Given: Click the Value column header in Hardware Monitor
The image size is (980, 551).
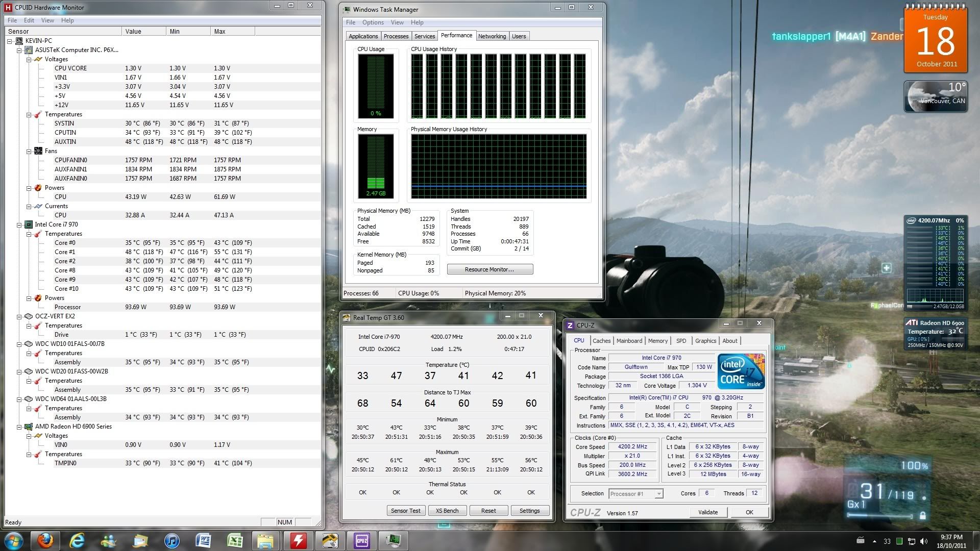Looking at the screenshot, I should [144, 32].
